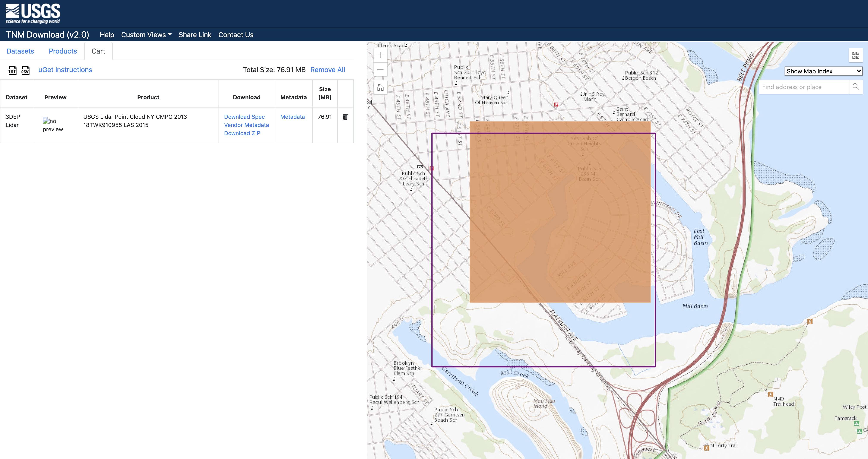Open Contact Us page

236,35
